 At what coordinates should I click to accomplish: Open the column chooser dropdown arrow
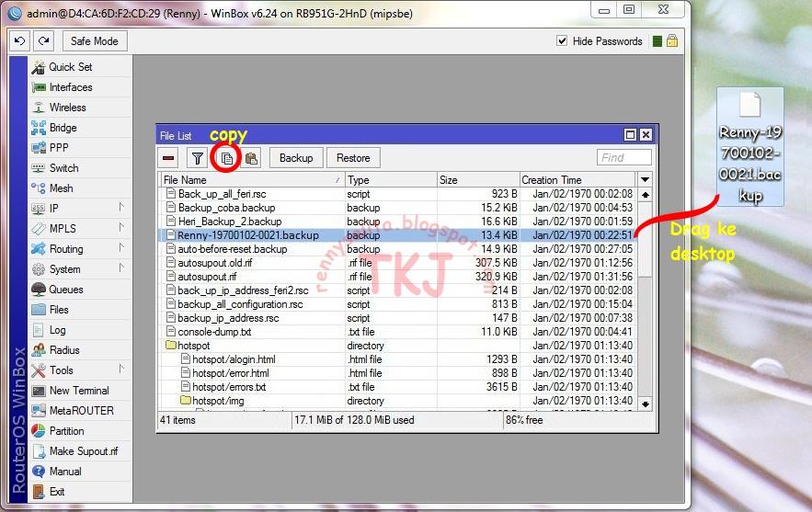click(x=645, y=179)
